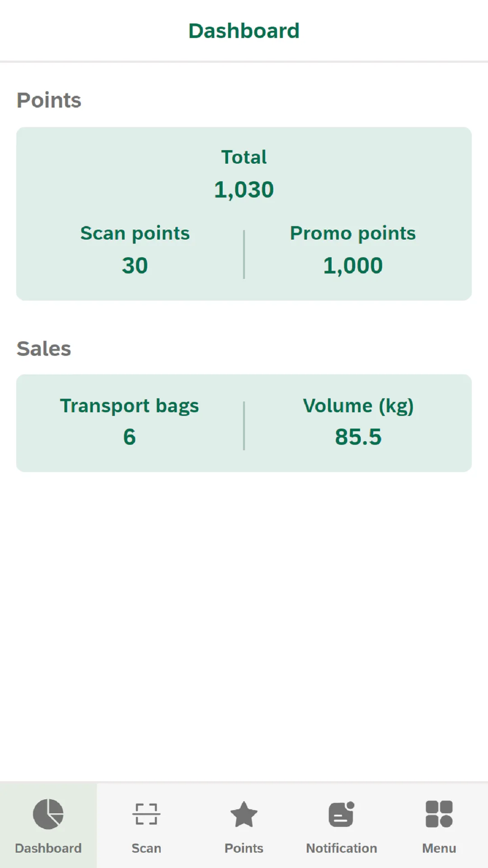Tap the volume value 85.5
488x868 pixels.
click(x=358, y=437)
